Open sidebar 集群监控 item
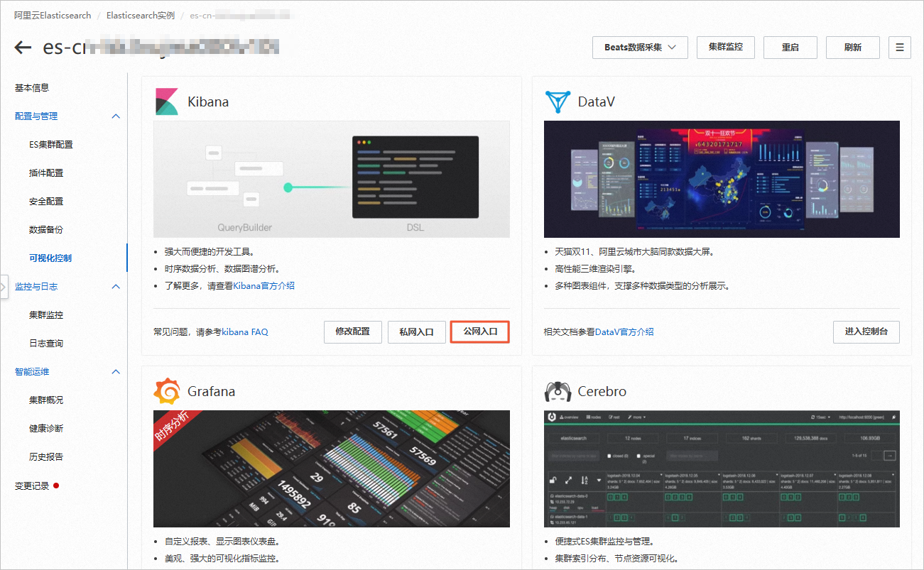Image resolution: width=924 pixels, height=570 pixels. 46,315
